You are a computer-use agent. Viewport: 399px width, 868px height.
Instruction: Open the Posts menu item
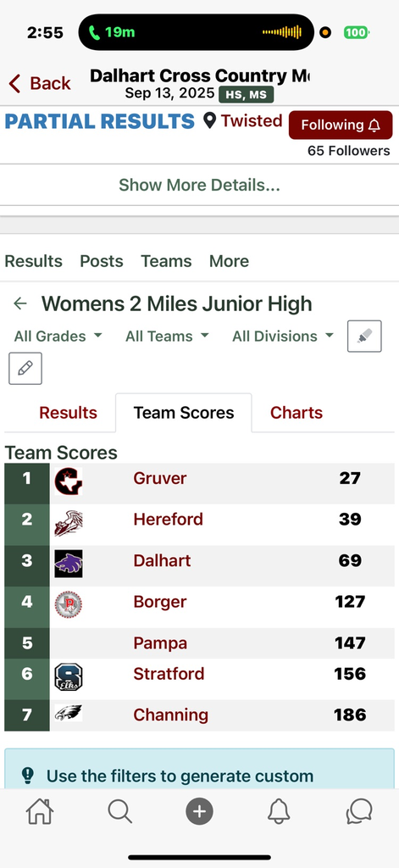(x=102, y=261)
